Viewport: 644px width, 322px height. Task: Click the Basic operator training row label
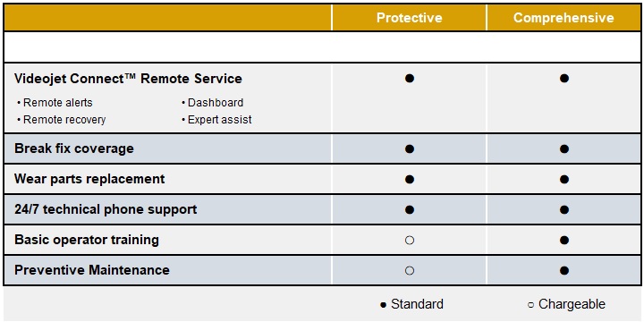point(87,240)
